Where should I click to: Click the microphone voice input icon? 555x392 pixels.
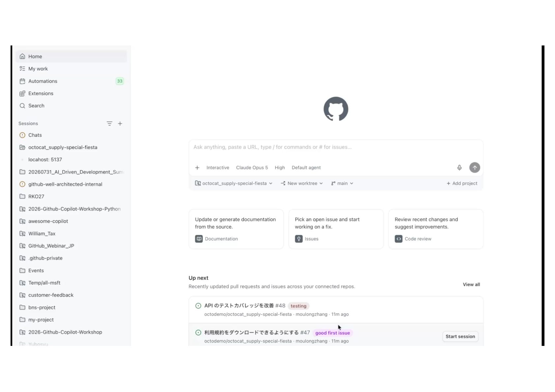pos(459,168)
